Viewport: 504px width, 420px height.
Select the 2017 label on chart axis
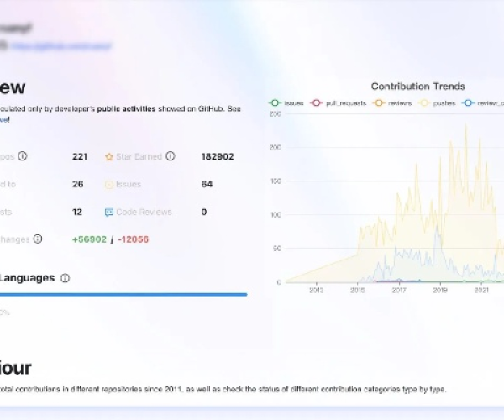point(399,290)
